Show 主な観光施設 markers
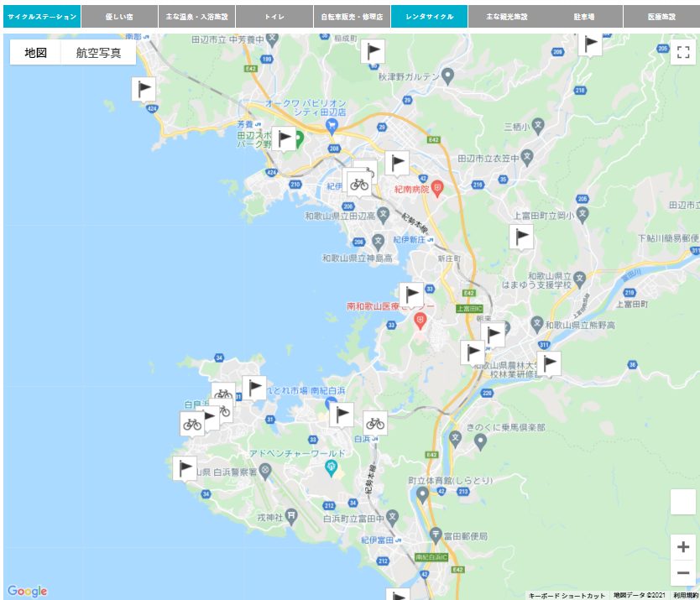Viewport: 700px width, 600px height. 507,17
